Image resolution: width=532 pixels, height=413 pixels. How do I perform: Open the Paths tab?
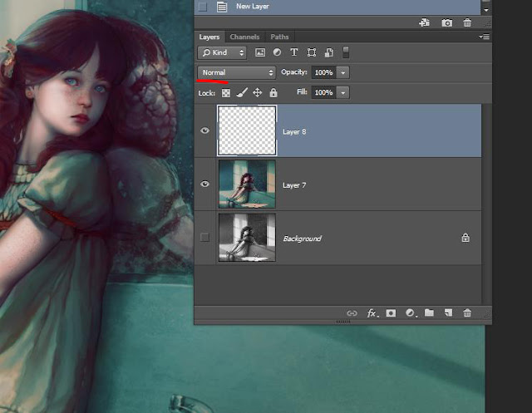279,37
